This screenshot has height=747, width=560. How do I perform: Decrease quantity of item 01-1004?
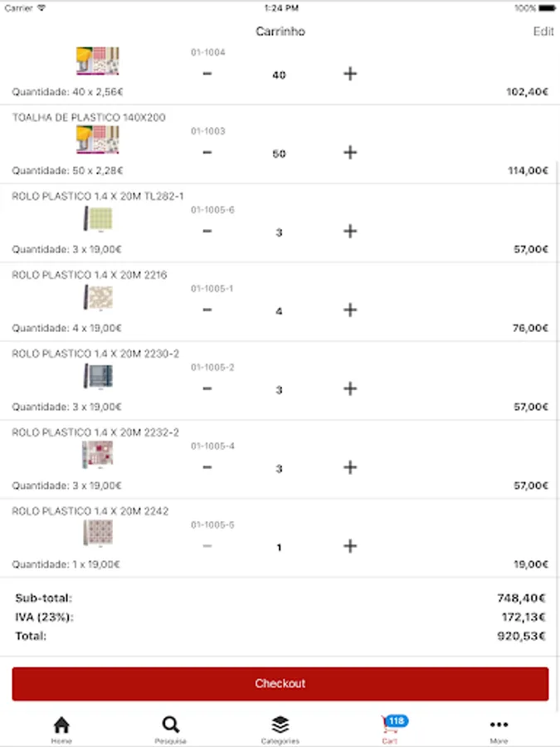point(207,74)
